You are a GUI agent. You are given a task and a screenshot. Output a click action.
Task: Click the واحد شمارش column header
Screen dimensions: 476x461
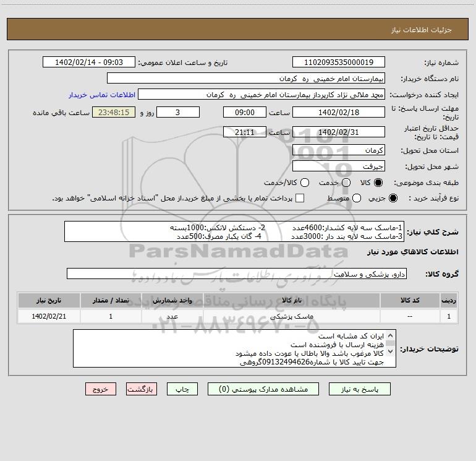[172, 300]
